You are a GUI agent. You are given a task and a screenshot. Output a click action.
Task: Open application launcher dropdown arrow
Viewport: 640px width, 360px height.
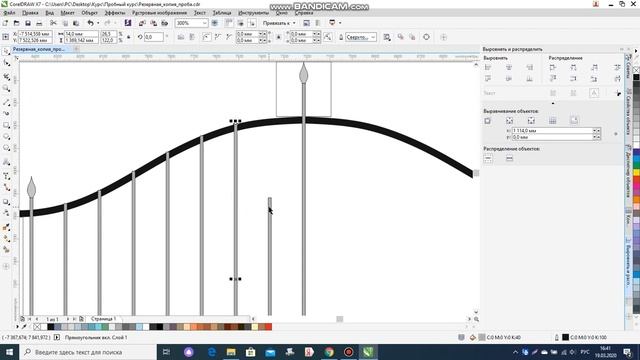click(x=340, y=23)
